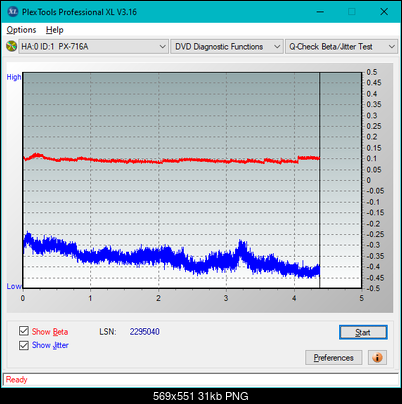Click the -0.5 value on beta scale
This screenshot has width=402, height=404.
coord(373,288)
